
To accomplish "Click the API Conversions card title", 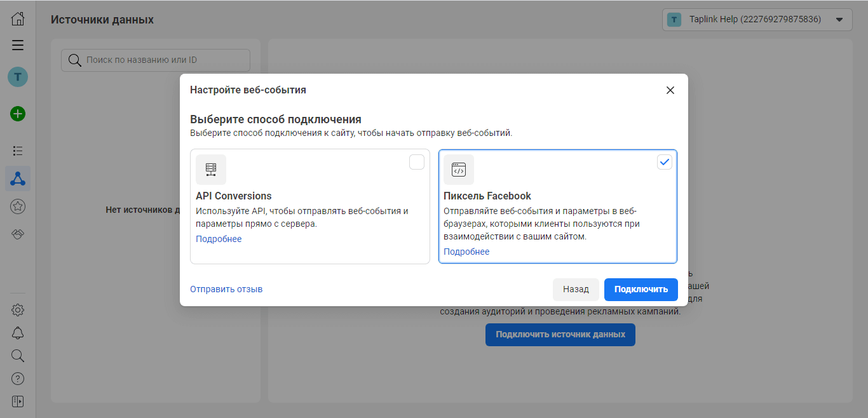I will (234, 196).
